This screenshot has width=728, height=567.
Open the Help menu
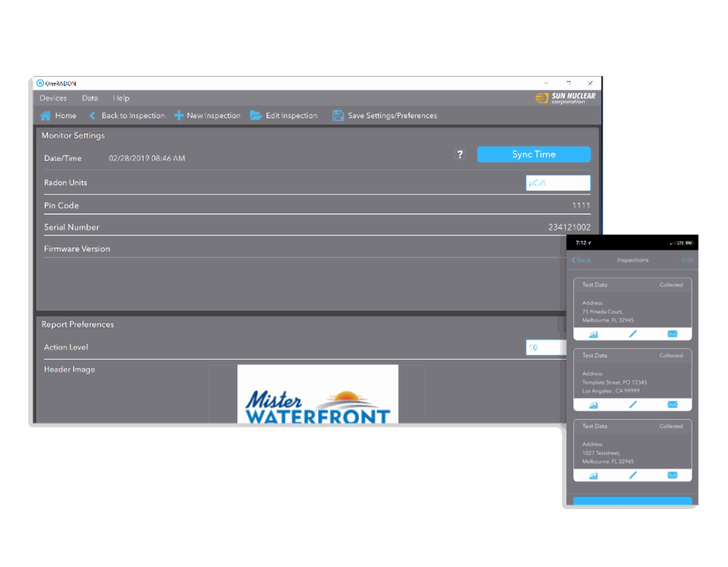[x=121, y=98]
